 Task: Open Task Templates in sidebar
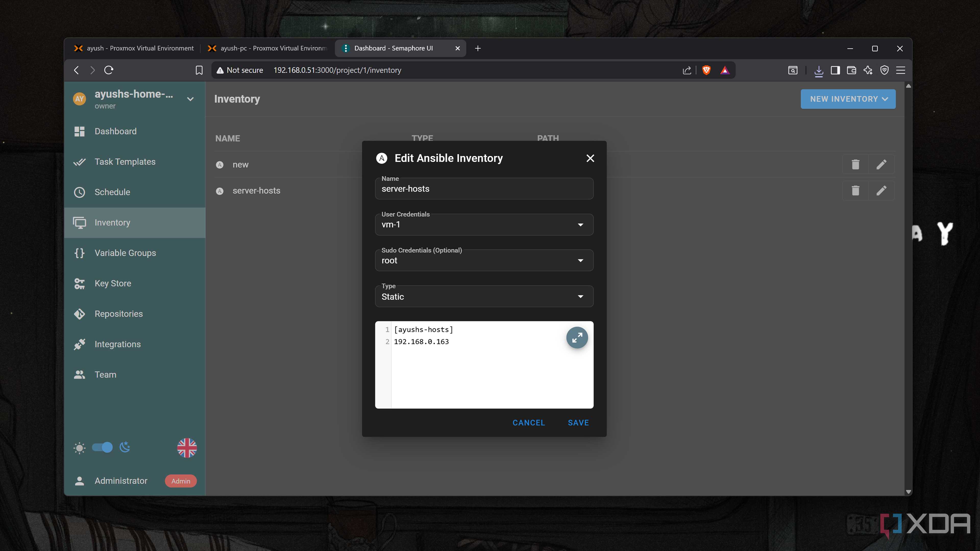(x=135, y=162)
